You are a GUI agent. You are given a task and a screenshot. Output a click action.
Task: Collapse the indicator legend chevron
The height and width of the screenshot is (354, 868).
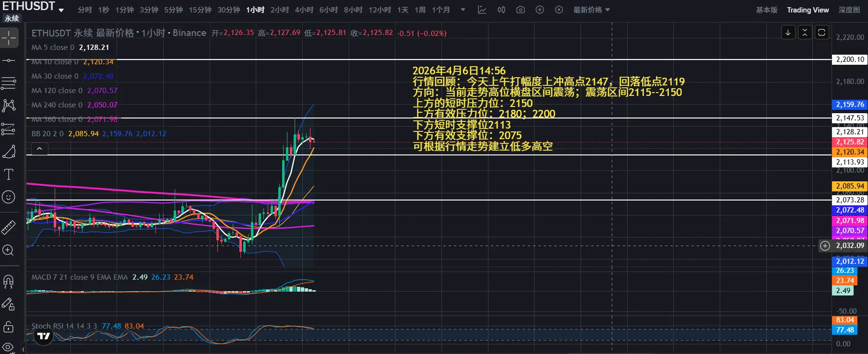(x=40, y=149)
